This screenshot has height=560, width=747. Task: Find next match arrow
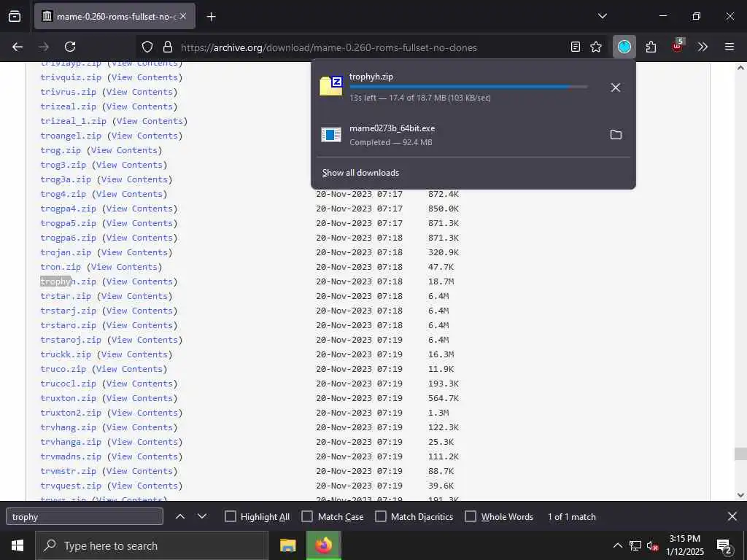point(202,517)
